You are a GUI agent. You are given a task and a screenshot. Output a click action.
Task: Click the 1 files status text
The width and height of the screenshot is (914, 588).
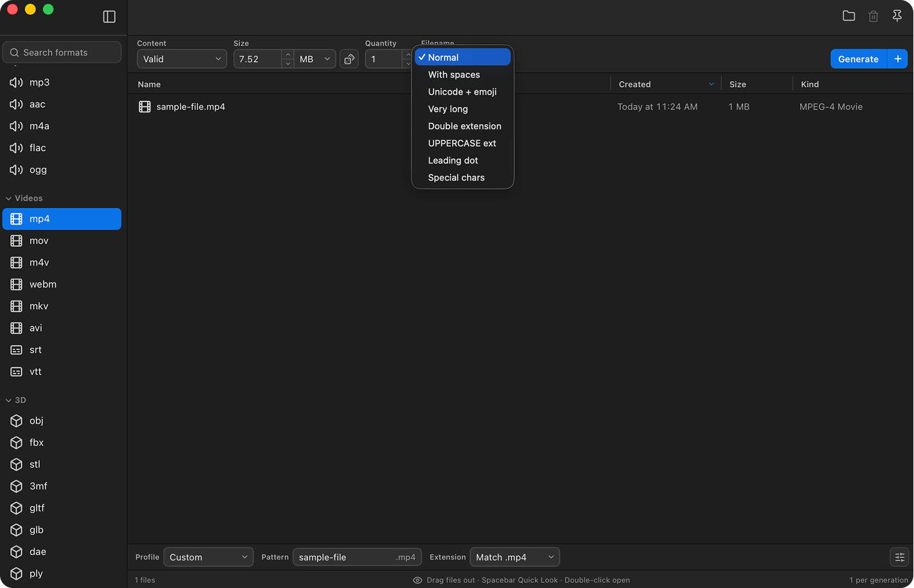pos(145,580)
